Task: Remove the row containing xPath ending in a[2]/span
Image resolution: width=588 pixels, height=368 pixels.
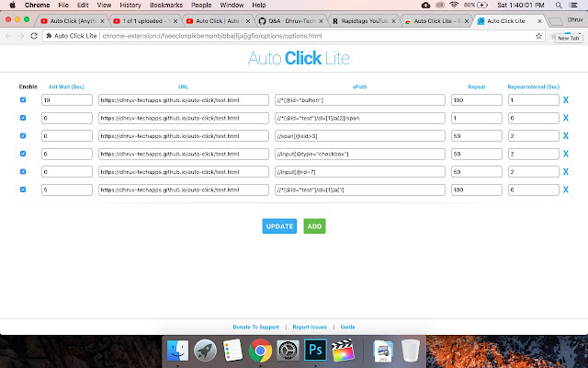Action: tap(566, 118)
